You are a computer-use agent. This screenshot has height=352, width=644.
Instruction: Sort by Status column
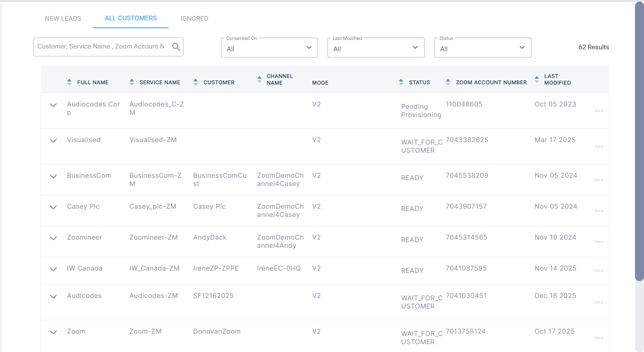(x=401, y=82)
